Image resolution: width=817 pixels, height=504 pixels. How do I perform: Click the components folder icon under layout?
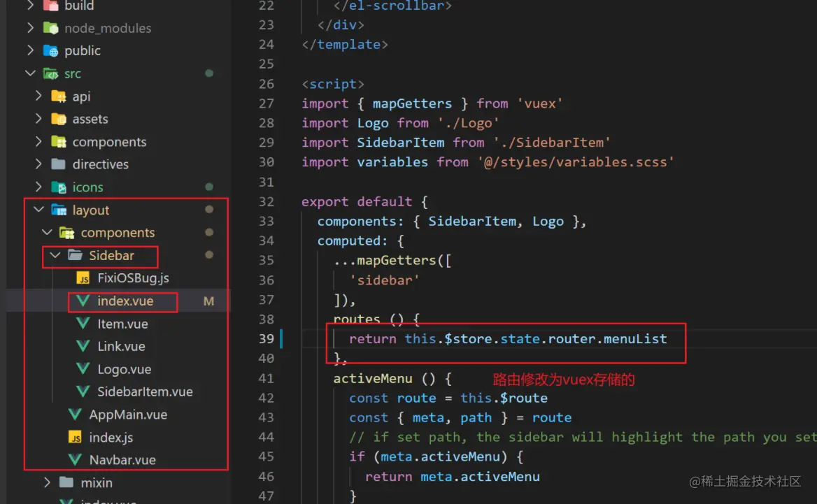66,232
